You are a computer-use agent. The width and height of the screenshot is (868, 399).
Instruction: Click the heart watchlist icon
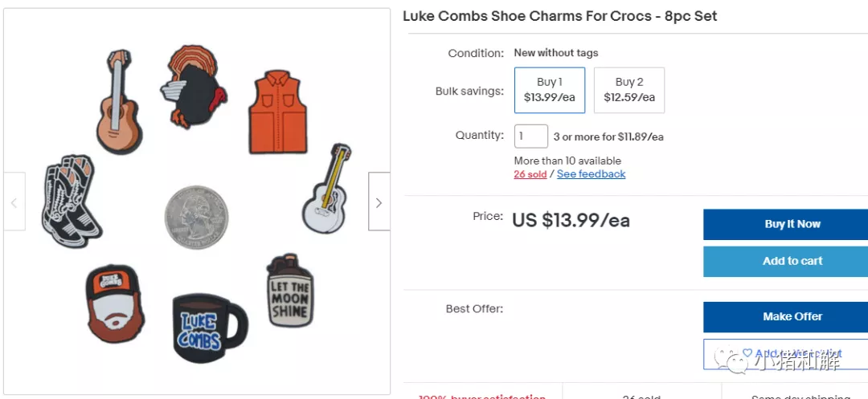747,353
